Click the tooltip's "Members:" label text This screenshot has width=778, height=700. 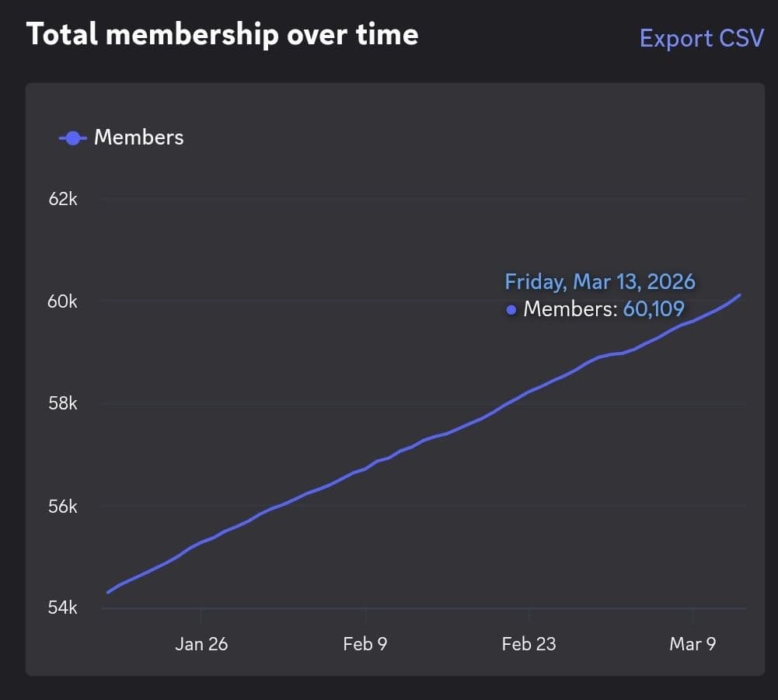click(570, 309)
